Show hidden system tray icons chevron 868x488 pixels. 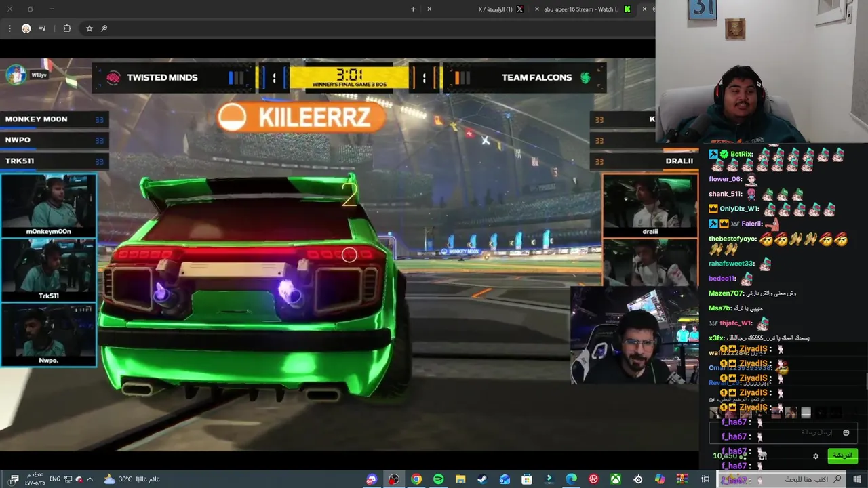90,479
